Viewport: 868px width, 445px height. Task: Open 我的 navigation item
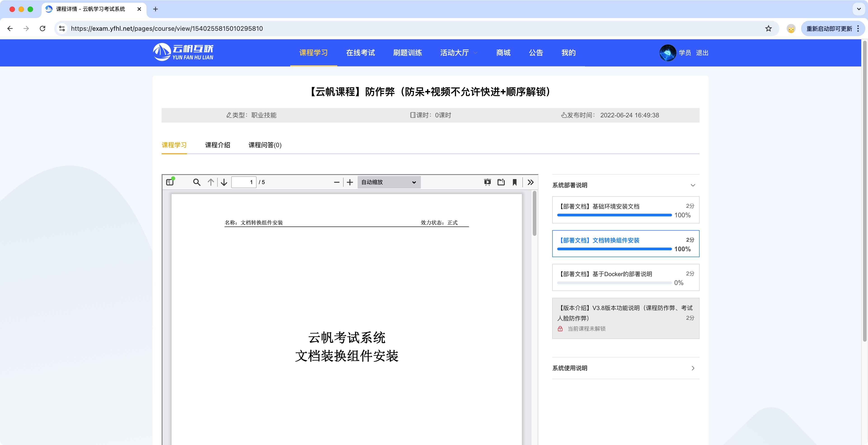coord(568,53)
